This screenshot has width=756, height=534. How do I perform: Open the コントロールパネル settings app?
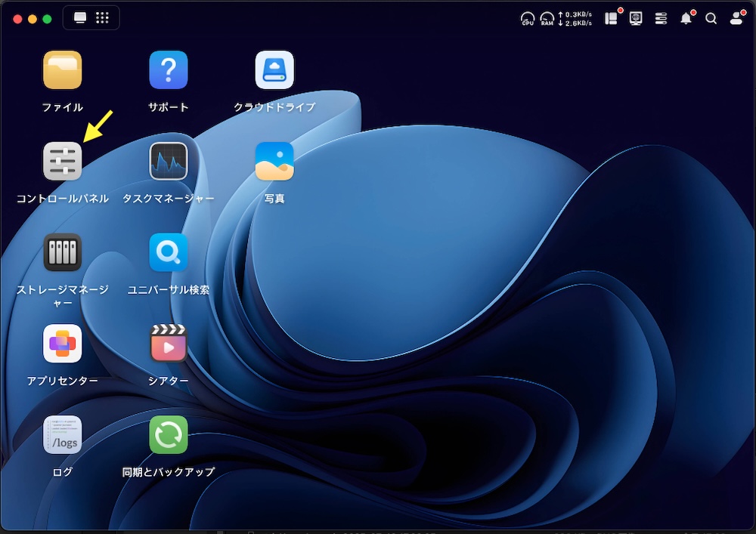[62, 162]
